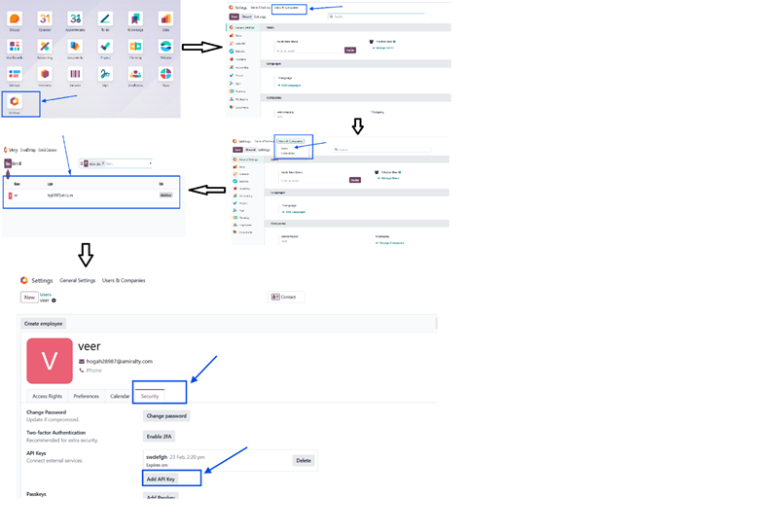The width and height of the screenshot is (757, 532).
Task: Open the Website app icon
Action: click(x=165, y=47)
